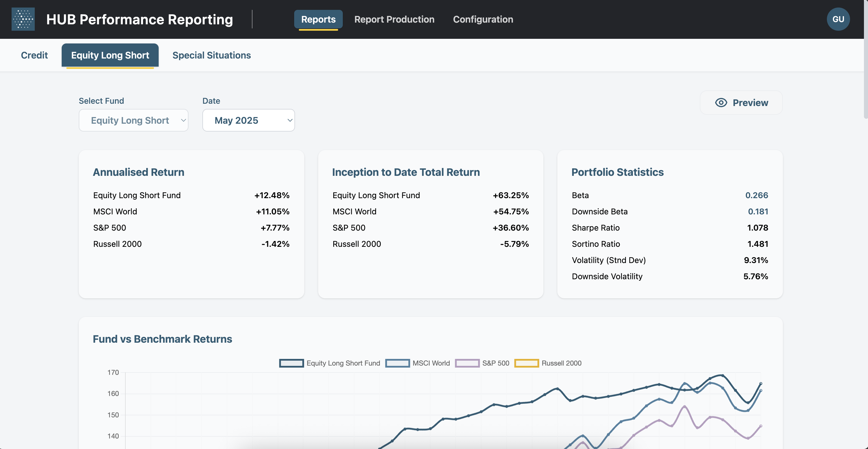This screenshot has height=449, width=868.
Task: Open the Configuration menu item
Action: coord(483,19)
